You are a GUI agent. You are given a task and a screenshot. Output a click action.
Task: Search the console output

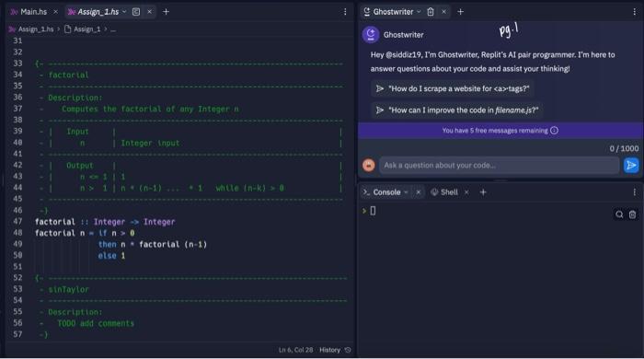click(619, 214)
